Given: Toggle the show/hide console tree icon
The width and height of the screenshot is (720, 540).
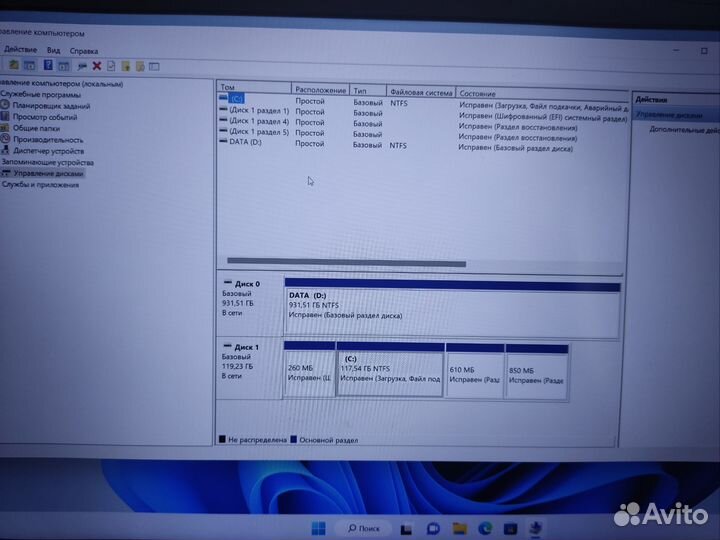Looking at the screenshot, I should [x=30, y=66].
